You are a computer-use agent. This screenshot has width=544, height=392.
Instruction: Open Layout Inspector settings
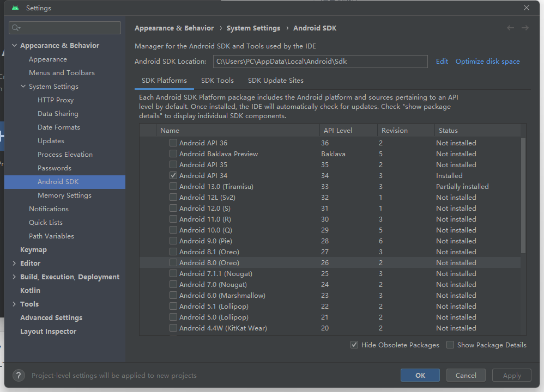(x=48, y=332)
